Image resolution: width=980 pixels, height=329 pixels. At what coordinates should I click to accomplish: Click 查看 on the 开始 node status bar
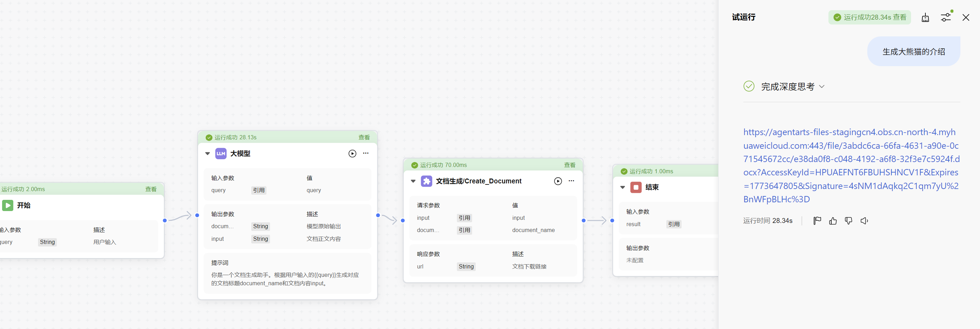[x=151, y=189]
